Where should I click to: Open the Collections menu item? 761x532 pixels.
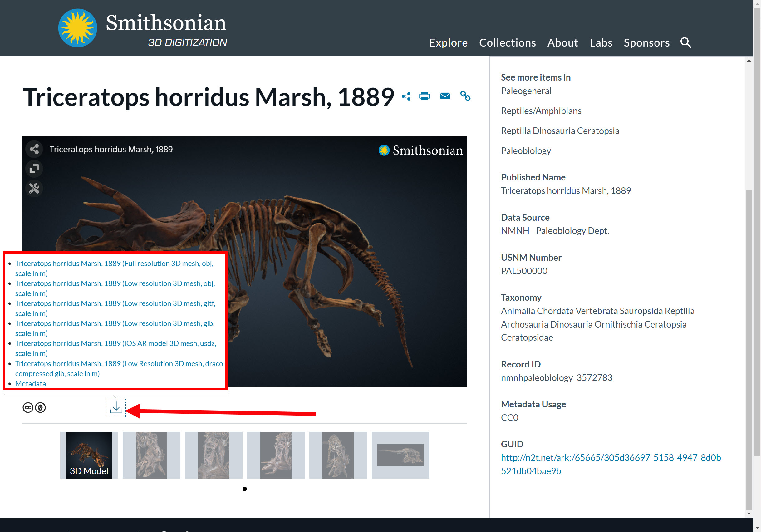pos(507,43)
